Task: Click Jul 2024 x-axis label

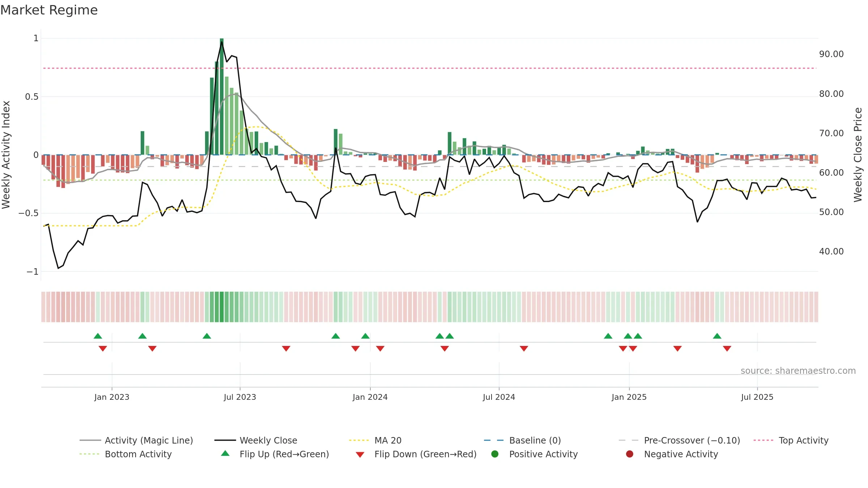Action: (x=499, y=397)
